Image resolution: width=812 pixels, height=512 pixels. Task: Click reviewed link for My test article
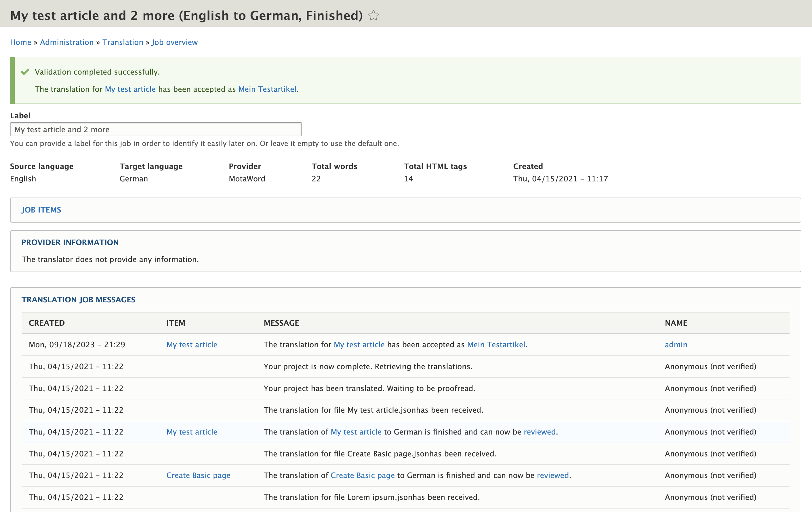pos(539,432)
